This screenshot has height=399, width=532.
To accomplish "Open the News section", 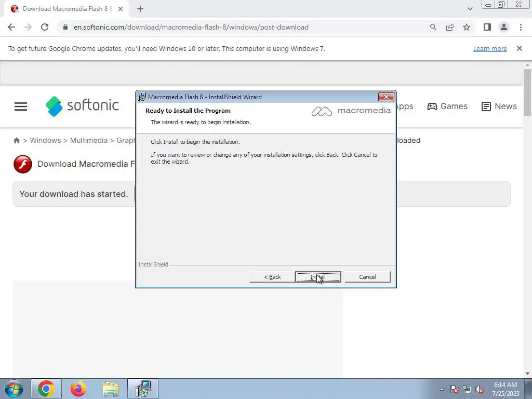I will click(499, 106).
